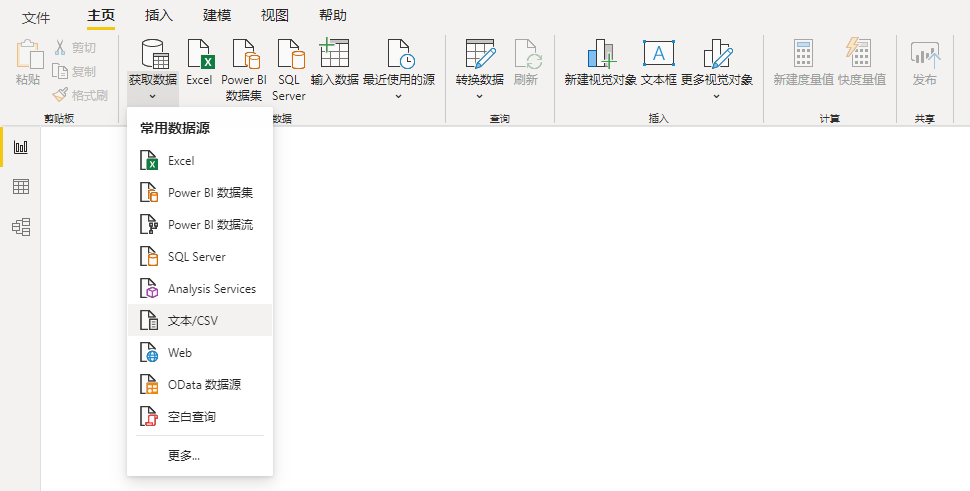Expand the 获取数据 dropdown arrow

[x=153, y=97]
